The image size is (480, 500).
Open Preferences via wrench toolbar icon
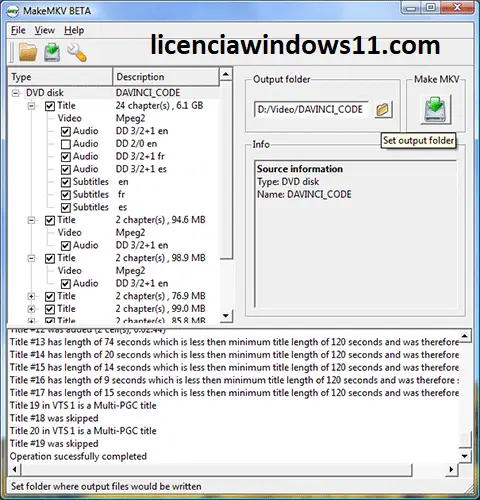coord(77,52)
